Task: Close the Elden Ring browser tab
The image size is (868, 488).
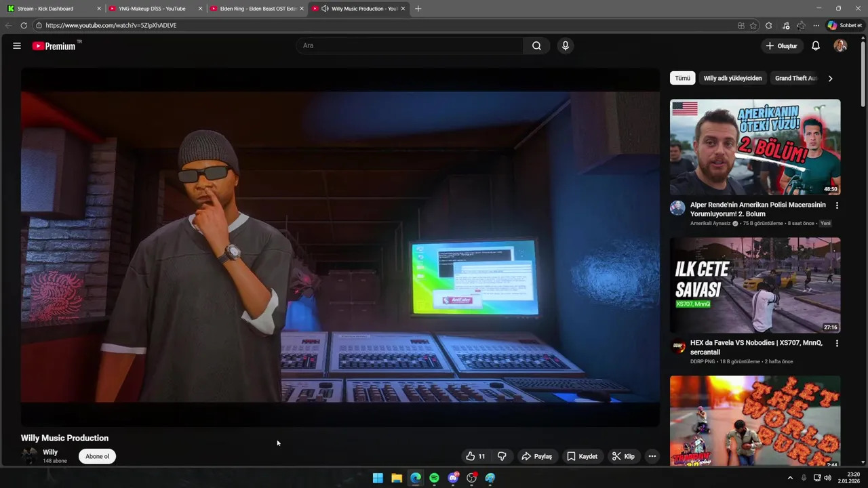Action: click(x=302, y=9)
